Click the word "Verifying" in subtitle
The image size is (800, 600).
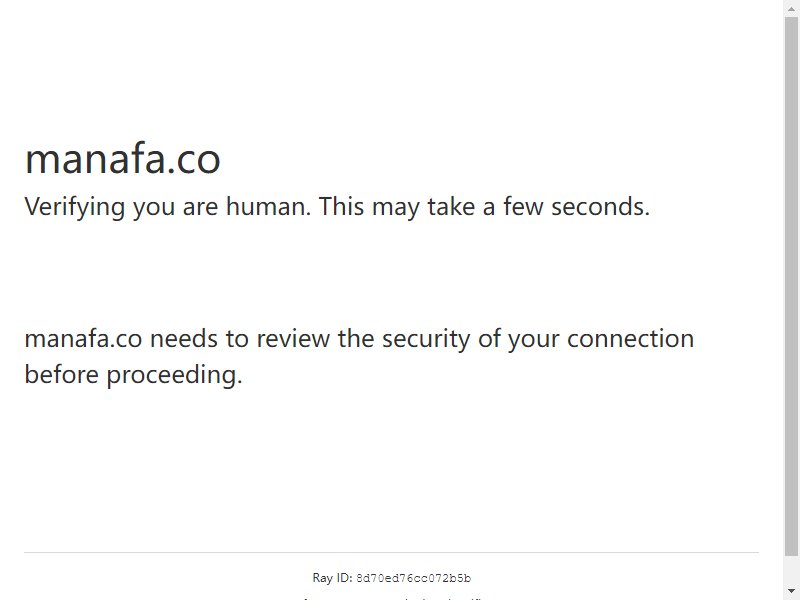[74, 207]
